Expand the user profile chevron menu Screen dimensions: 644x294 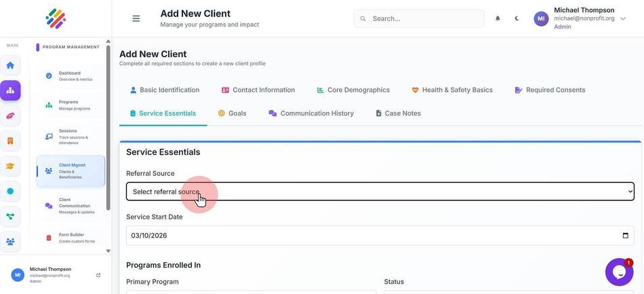(622, 18)
